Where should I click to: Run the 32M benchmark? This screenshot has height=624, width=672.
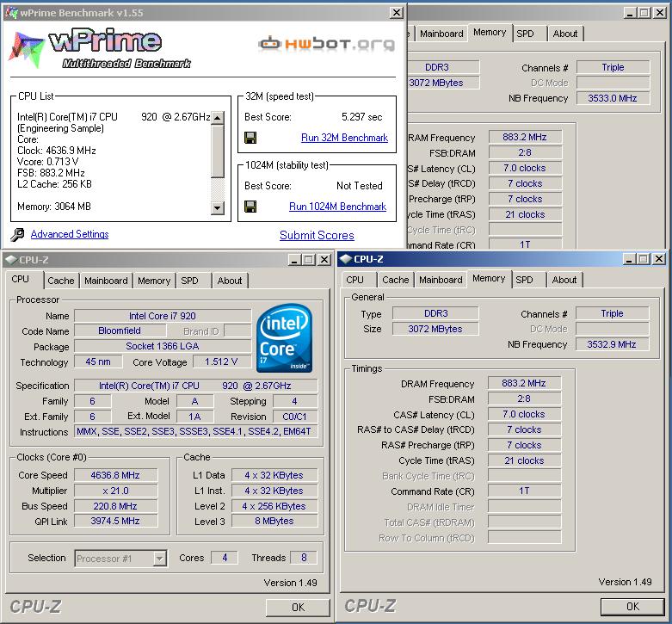[344, 138]
